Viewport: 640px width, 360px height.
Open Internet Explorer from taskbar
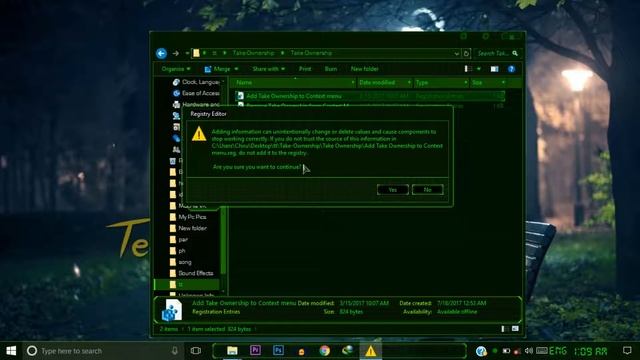tap(348, 350)
